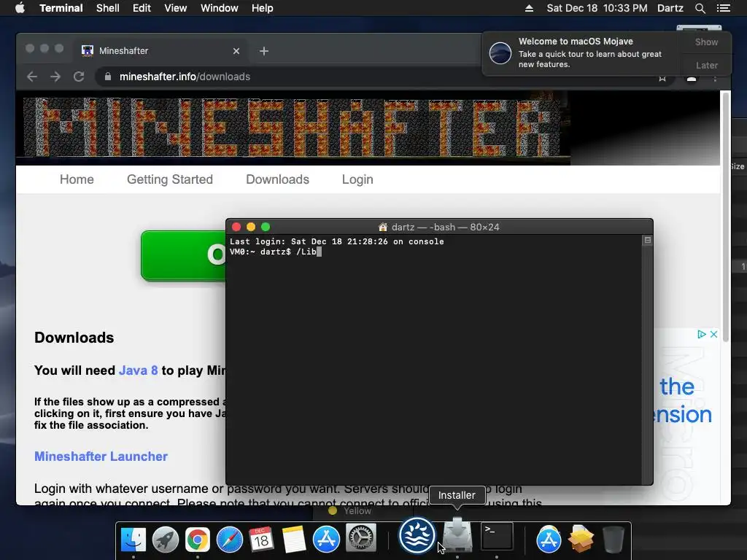Click the date and time in menu bar

(597, 8)
